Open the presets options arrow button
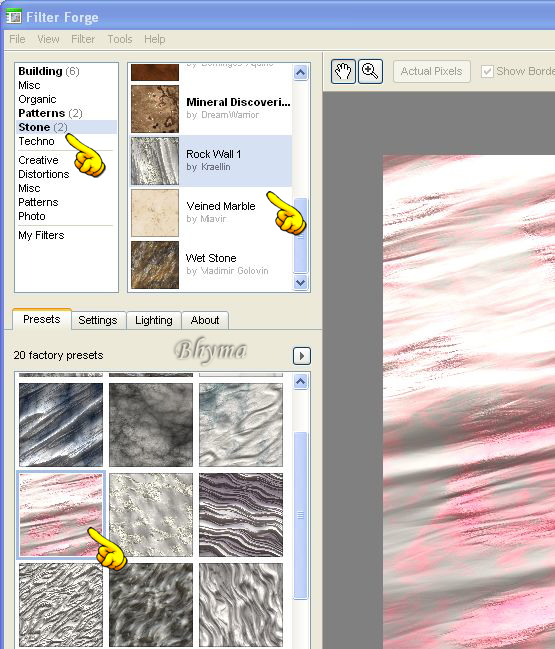The width and height of the screenshot is (555, 649). coord(302,356)
